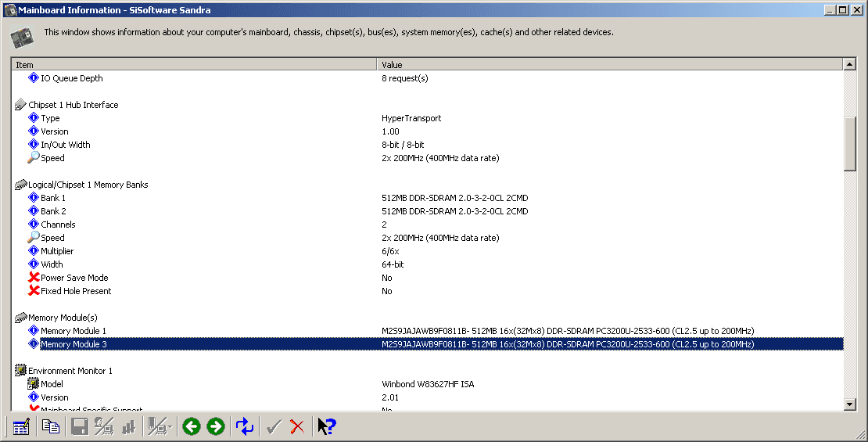The image size is (868, 442).
Task: Go forward with the green right arrow
Action: pos(216,426)
